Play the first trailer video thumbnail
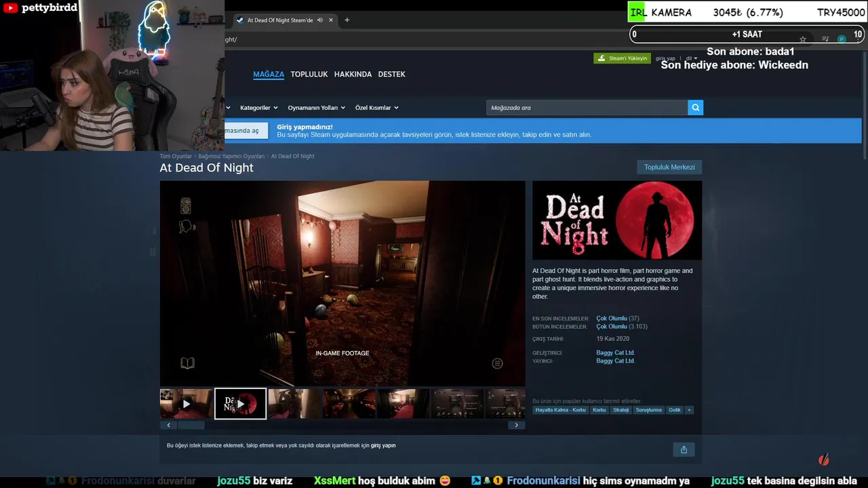The image size is (868, 488). [186, 404]
